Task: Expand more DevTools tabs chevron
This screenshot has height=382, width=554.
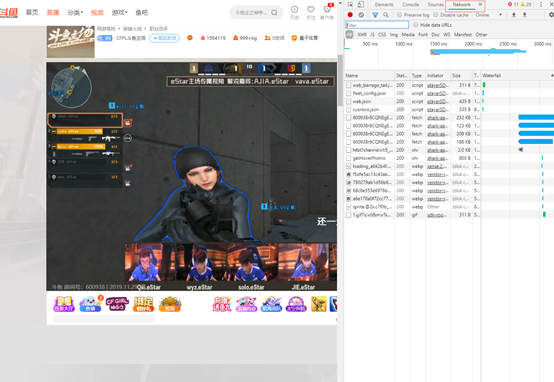Action: pos(481,5)
